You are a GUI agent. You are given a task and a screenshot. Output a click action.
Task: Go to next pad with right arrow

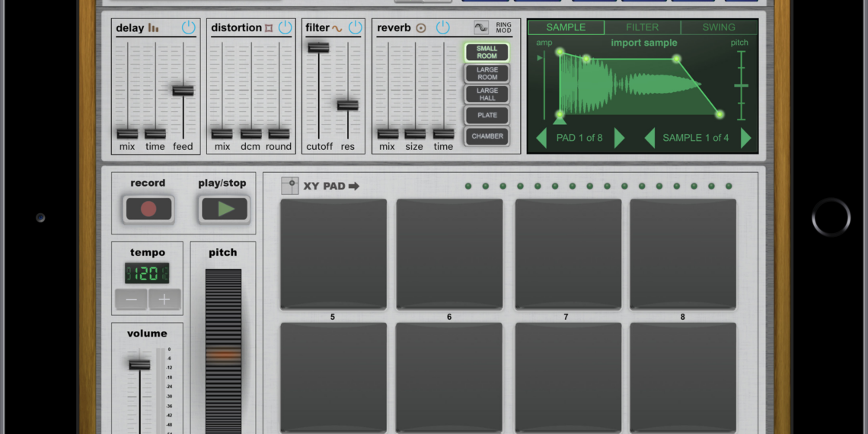point(619,138)
